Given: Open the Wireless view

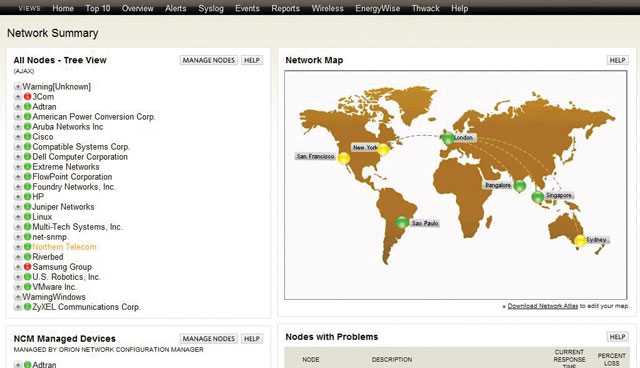Looking at the screenshot, I should (327, 8).
